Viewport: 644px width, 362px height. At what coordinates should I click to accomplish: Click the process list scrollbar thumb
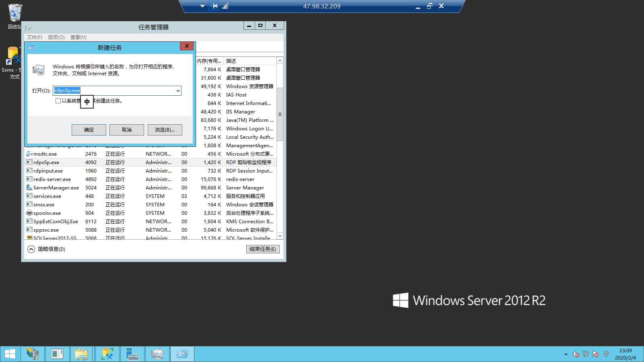click(280, 114)
